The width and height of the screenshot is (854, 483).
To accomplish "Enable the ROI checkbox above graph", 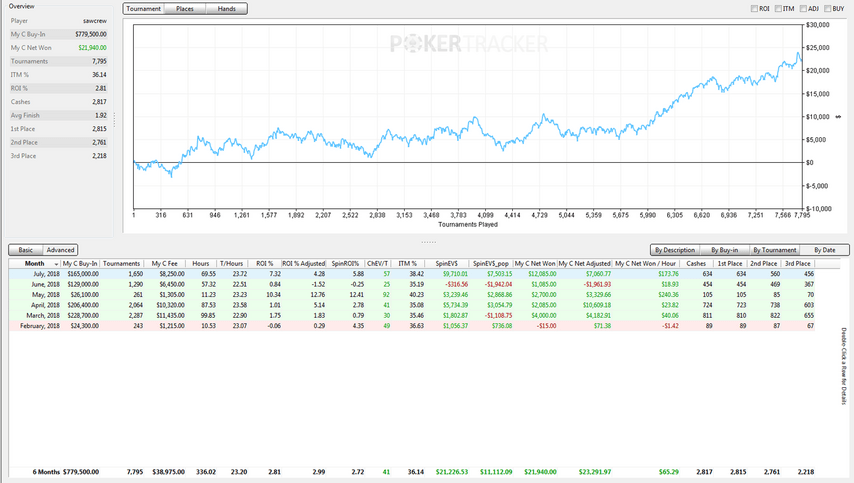I will (x=754, y=9).
